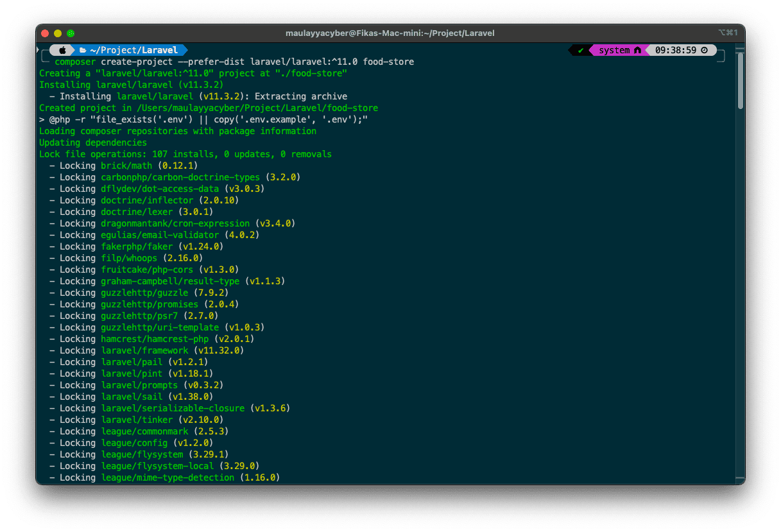Click the guzzlehttp/guzzle package name
781x532 pixels.
[144, 293]
